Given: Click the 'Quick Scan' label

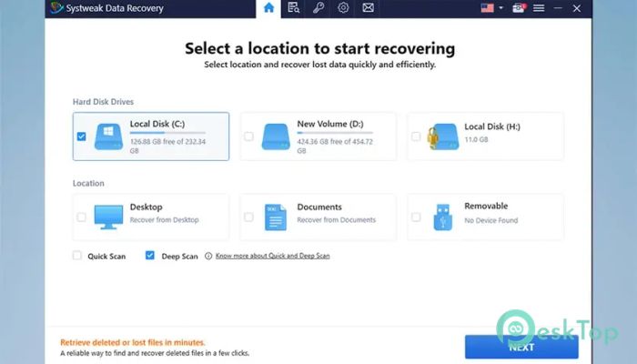Looking at the screenshot, I should click(x=106, y=257).
